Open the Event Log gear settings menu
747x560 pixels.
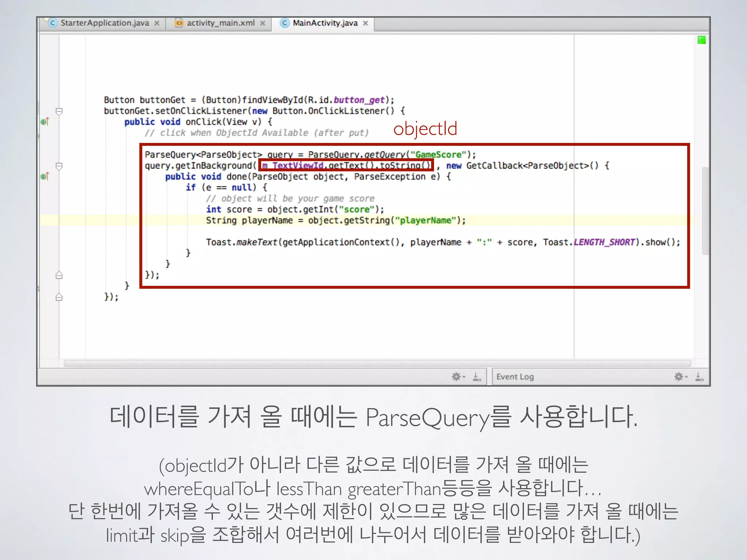[x=681, y=377]
